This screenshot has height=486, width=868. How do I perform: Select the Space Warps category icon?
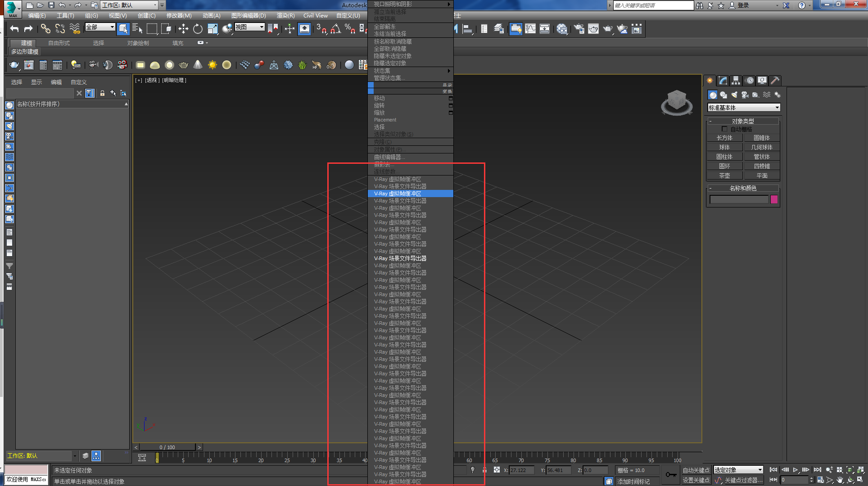(767, 95)
